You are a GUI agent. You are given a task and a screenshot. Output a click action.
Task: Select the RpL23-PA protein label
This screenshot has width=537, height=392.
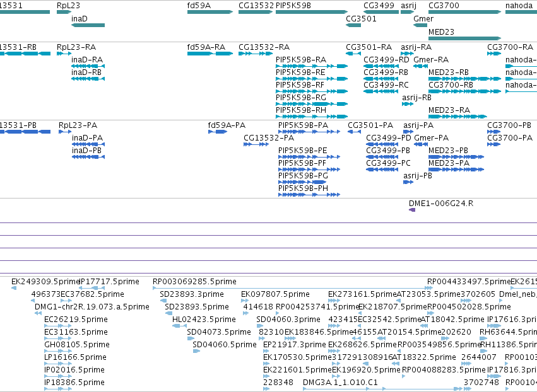click(x=78, y=125)
